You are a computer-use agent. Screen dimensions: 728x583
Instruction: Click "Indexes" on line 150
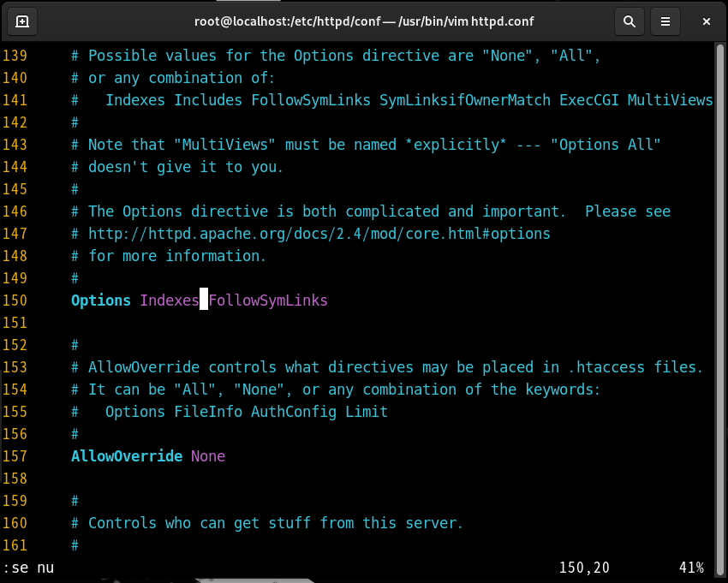[170, 300]
